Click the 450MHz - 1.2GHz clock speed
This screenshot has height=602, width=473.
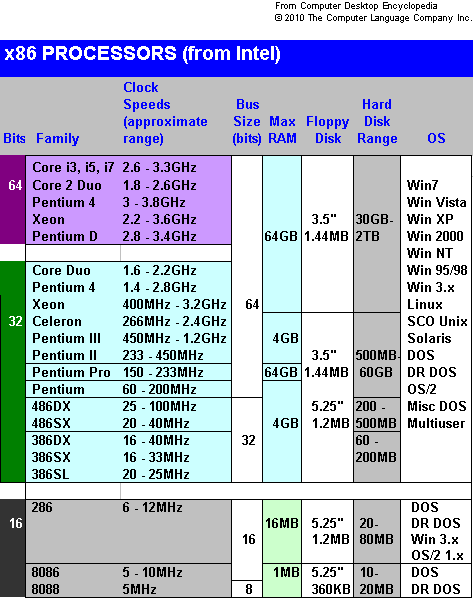[x=175, y=338]
